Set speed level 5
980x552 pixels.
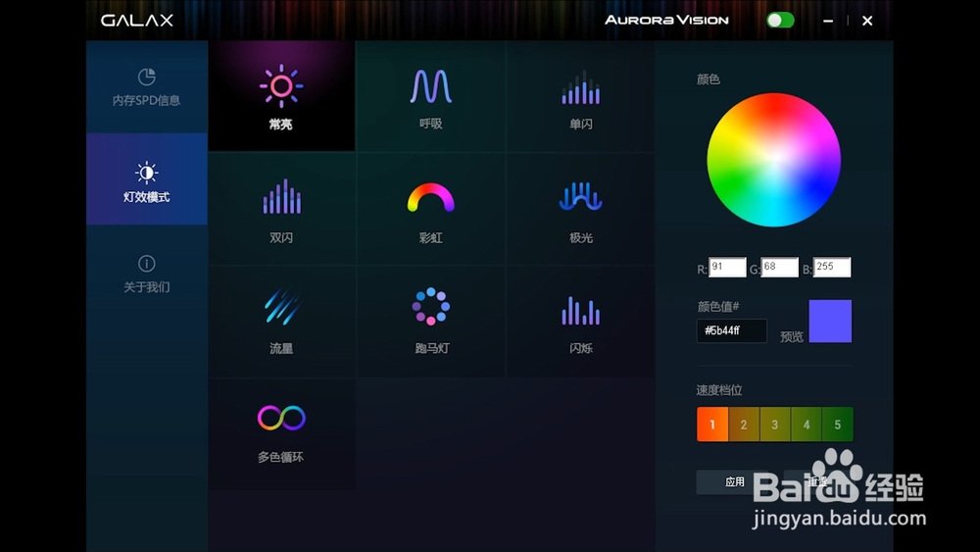pyautogui.click(x=838, y=425)
